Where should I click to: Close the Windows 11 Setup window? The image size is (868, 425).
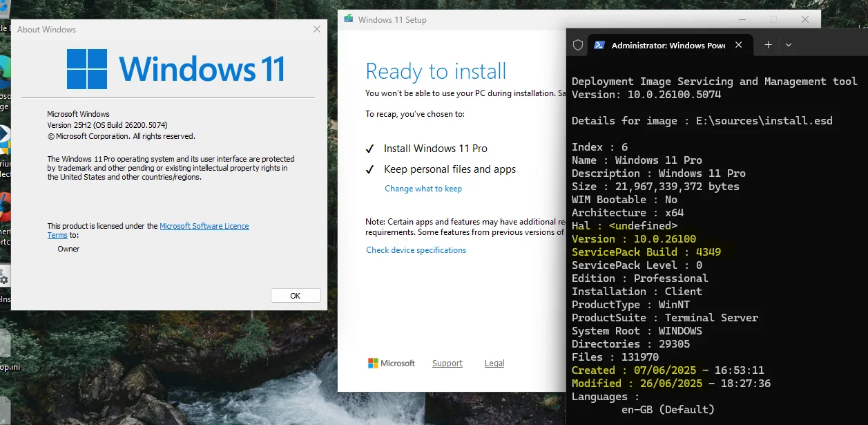[805, 19]
